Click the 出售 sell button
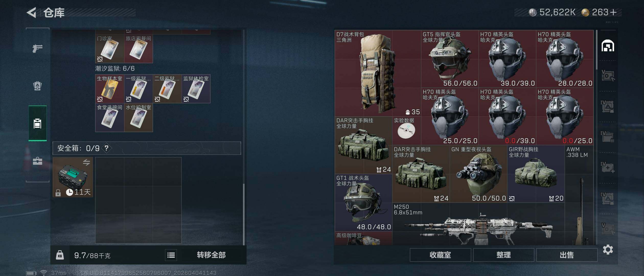This screenshot has height=276, width=644. tap(567, 255)
